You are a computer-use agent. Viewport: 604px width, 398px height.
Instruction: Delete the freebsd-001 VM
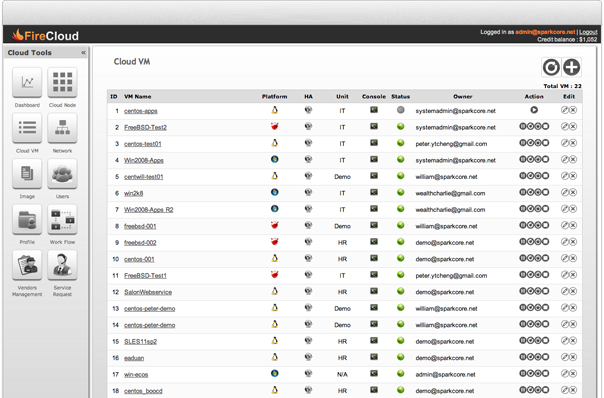(573, 225)
